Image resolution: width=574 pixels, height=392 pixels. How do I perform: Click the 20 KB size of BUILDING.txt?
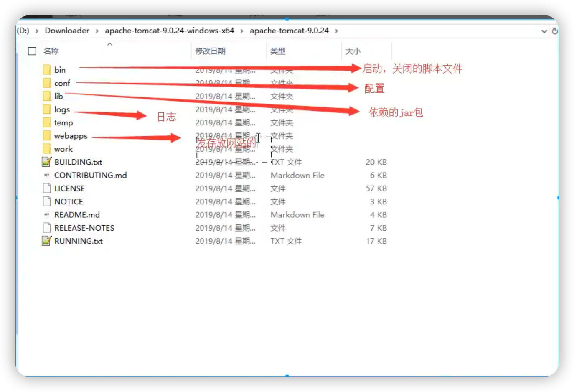pyautogui.click(x=376, y=162)
